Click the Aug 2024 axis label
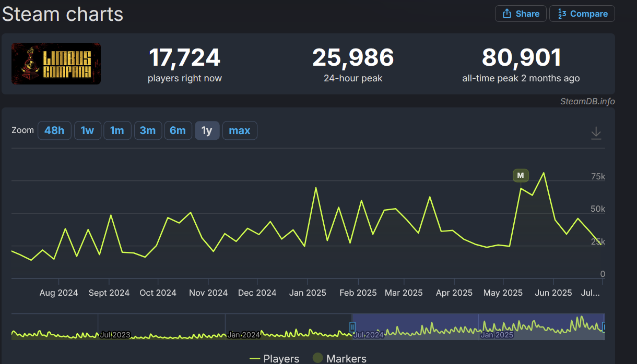This screenshot has height=364, width=637. click(58, 293)
